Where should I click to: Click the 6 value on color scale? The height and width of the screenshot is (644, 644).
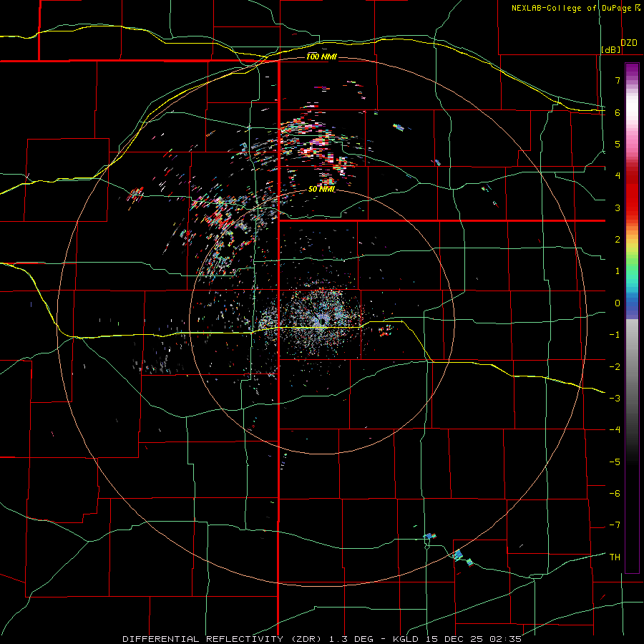[618, 112]
